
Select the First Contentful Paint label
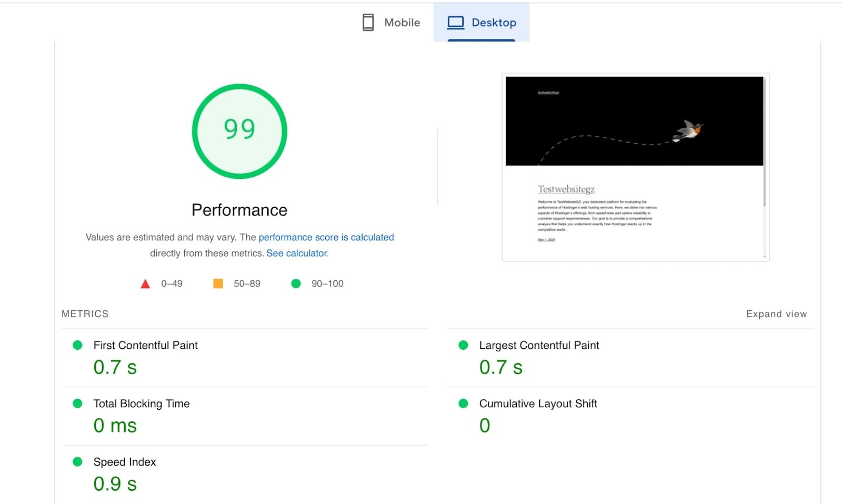146,345
